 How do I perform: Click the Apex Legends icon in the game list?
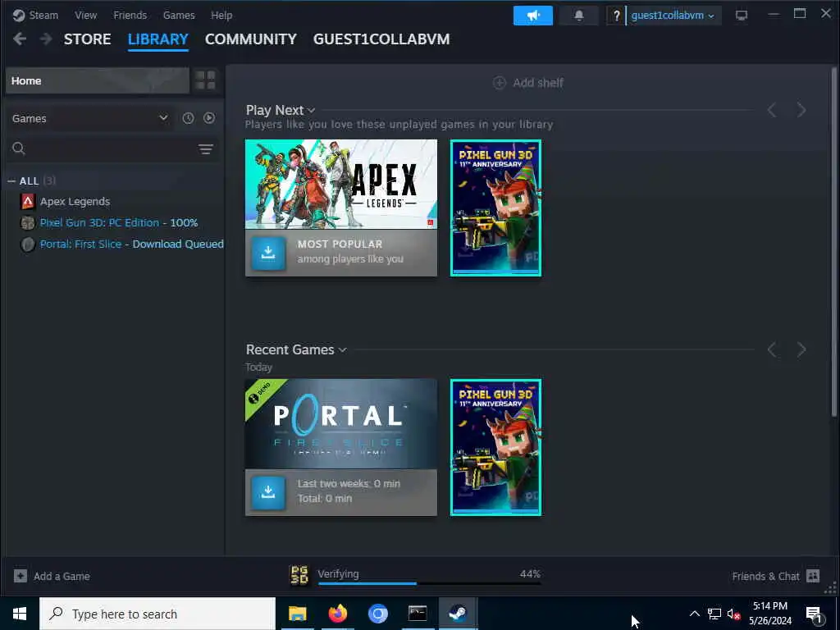(27, 202)
